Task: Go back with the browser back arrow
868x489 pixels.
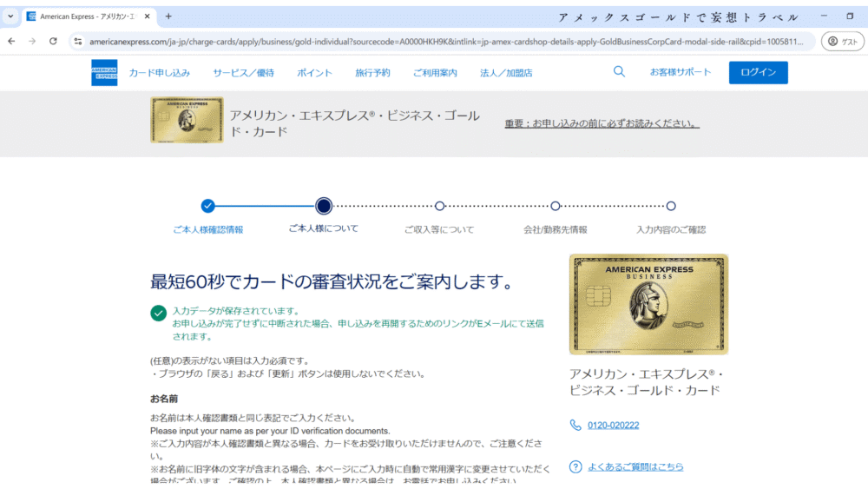Action: tap(11, 42)
